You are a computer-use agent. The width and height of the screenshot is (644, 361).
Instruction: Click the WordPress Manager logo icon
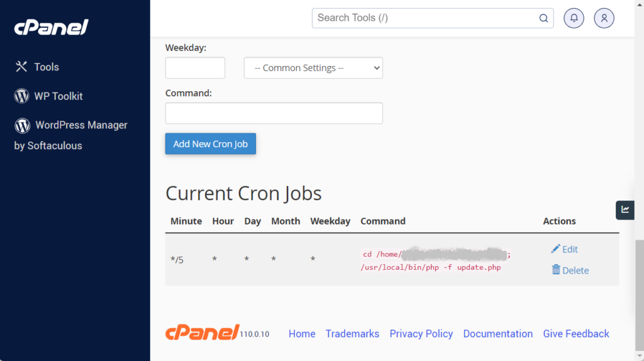23,125
